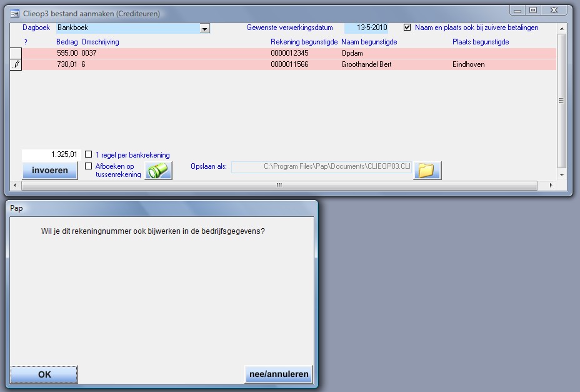Click the Opslaan als file path field

321,166
